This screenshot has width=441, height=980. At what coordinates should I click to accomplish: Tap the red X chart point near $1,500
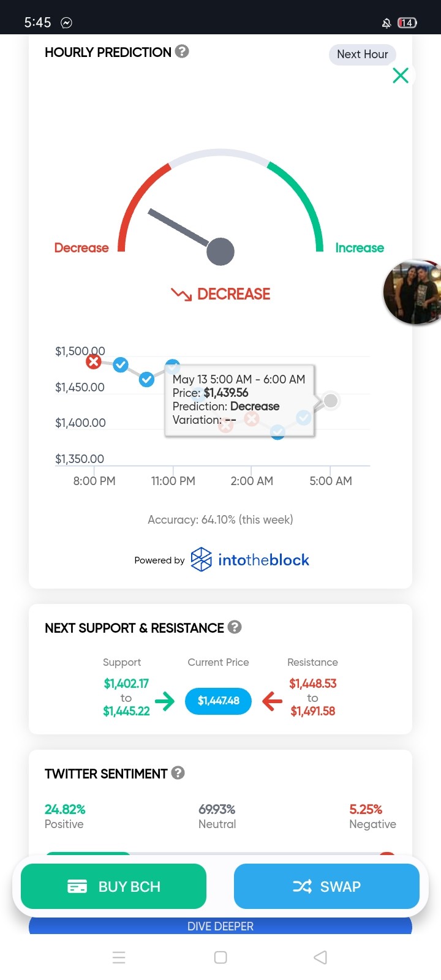coord(94,361)
